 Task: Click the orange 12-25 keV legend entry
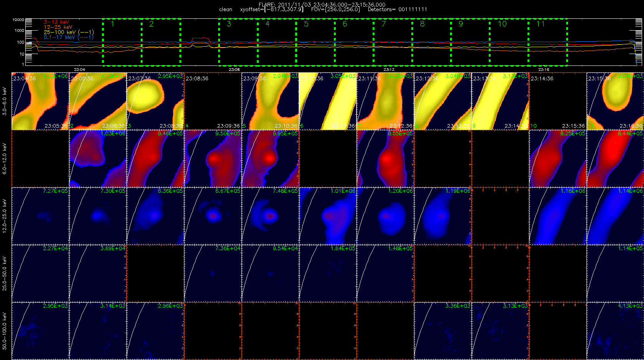[58, 27]
